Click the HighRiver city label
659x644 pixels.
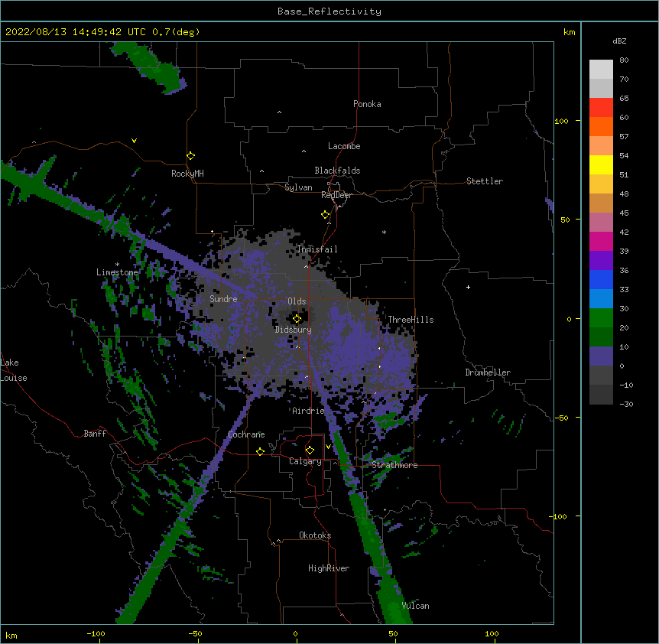(x=329, y=568)
